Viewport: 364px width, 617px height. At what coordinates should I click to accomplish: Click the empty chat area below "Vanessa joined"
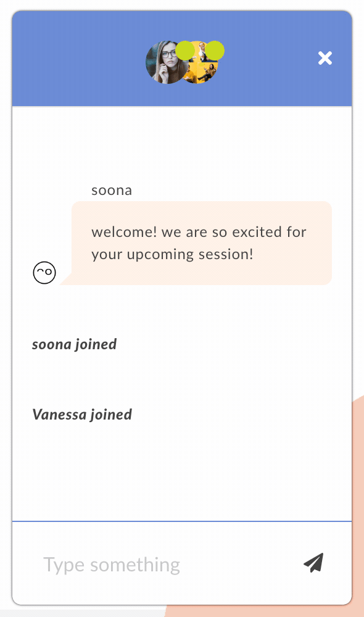point(182,472)
